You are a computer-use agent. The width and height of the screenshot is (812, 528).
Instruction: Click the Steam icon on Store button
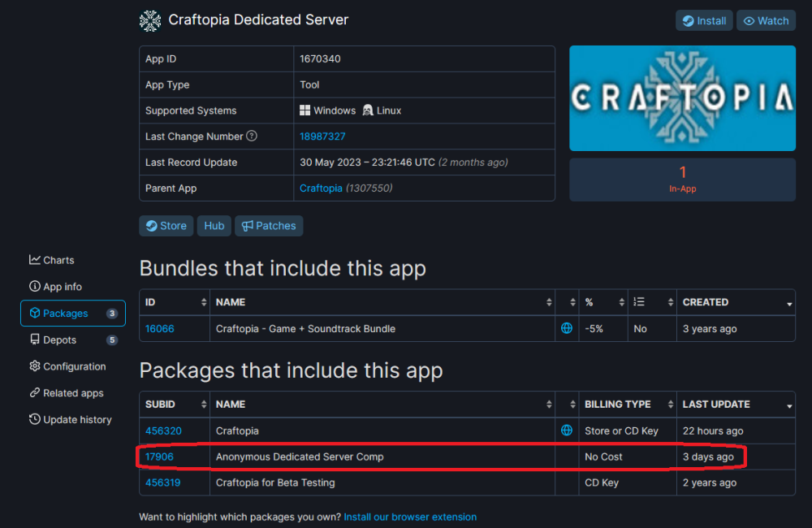pos(151,226)
